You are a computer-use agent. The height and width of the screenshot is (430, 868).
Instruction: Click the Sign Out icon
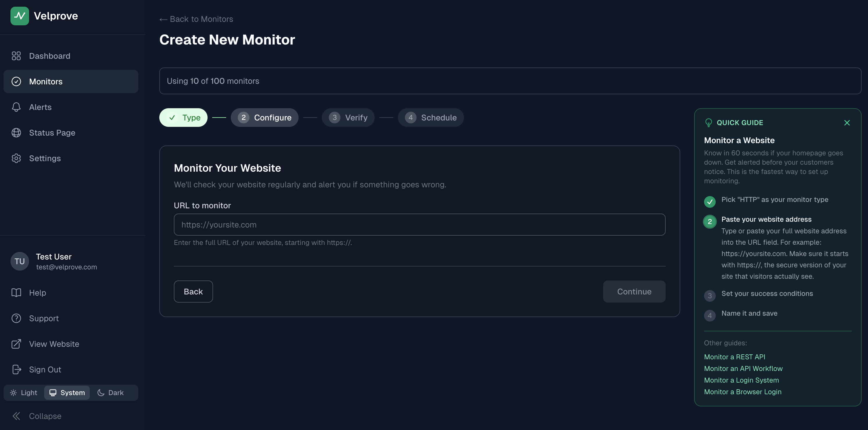coord(16,370)
